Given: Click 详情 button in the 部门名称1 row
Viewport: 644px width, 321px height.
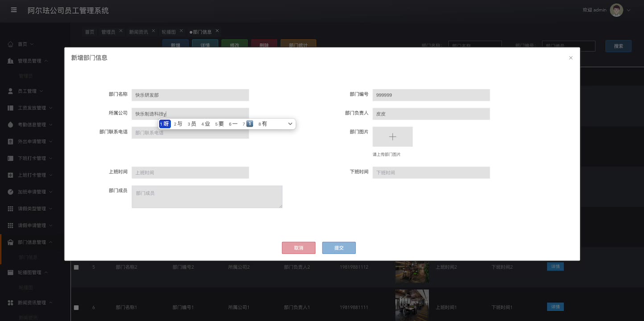Looking at the screenshot, I should click(555, 307).
